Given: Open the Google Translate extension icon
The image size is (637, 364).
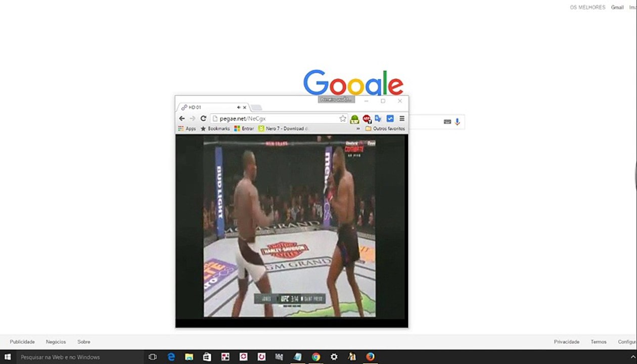Looking at the screenshot, I should pos(378,118).
